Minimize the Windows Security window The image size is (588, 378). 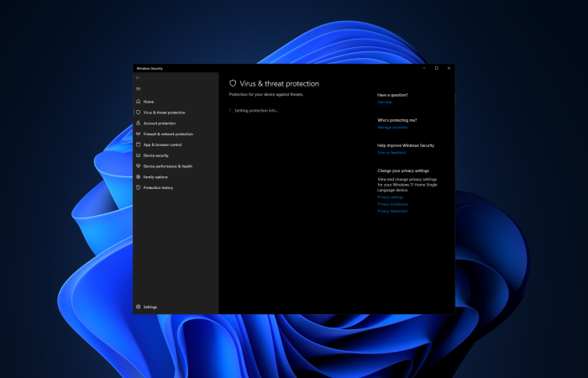point(424,68)
